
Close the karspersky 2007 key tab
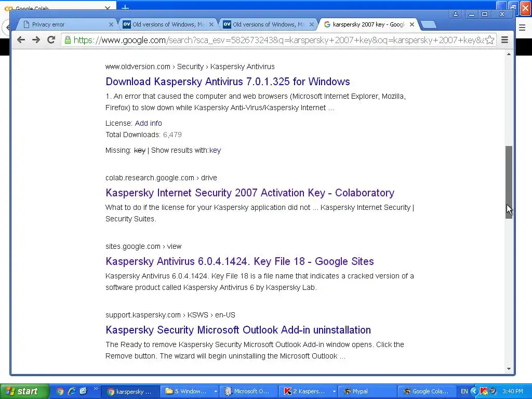tap(412, 24)
